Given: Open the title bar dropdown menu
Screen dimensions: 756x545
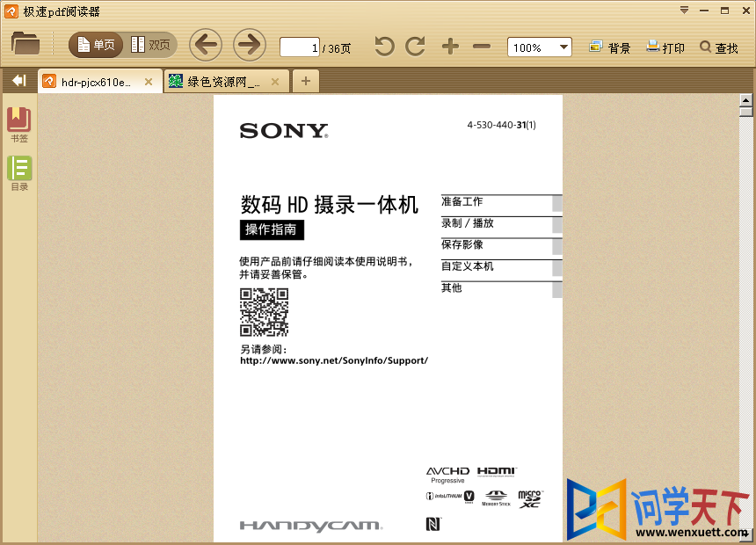Looking at the screenshot, I should point(684,11).
